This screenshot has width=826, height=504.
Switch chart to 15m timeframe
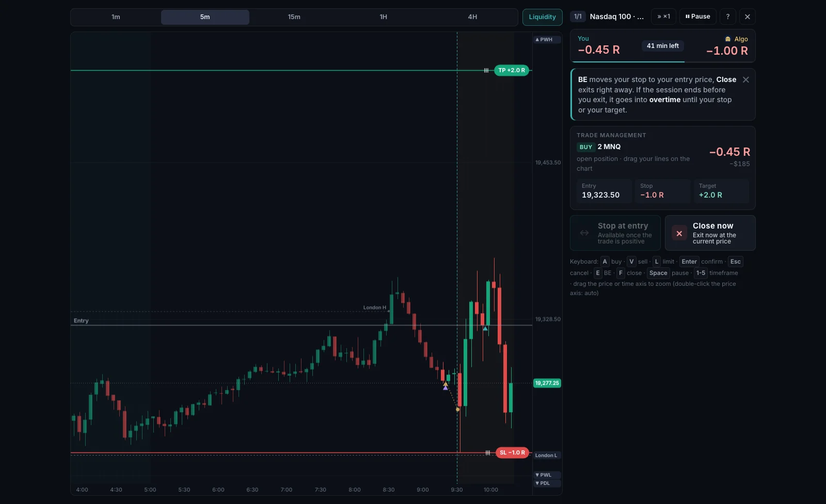click(294, 17)
